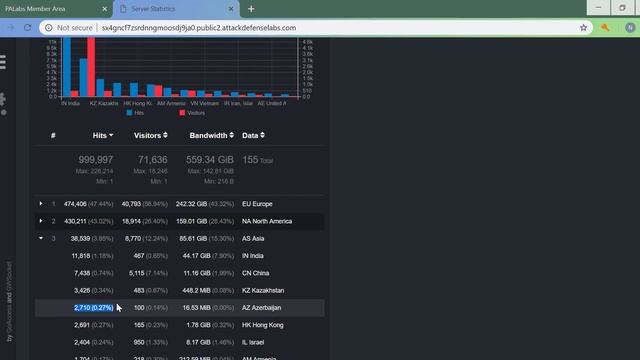Expand the EU Europe row
The height and width of the screenshot is (360, 640).
(x=41, y=204)
